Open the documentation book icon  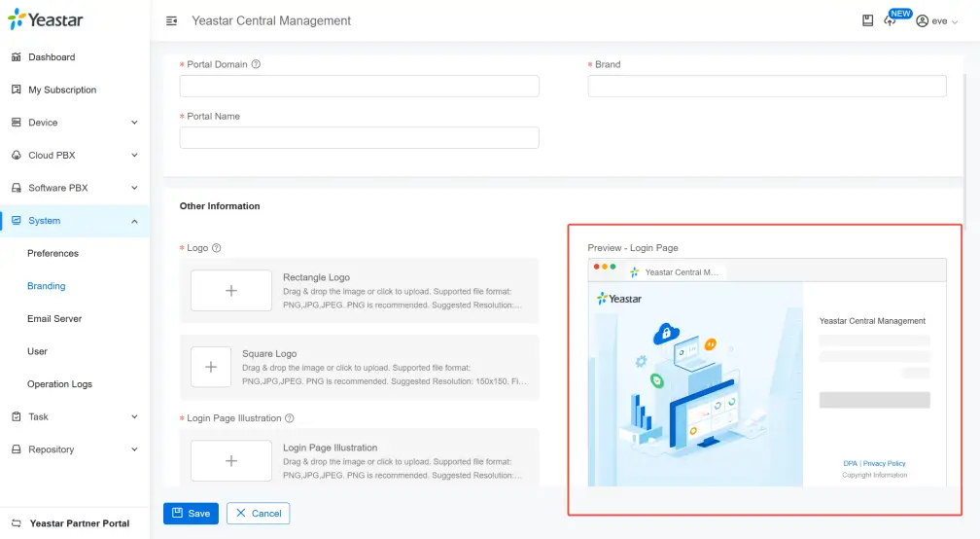click(x=867, y=20)
